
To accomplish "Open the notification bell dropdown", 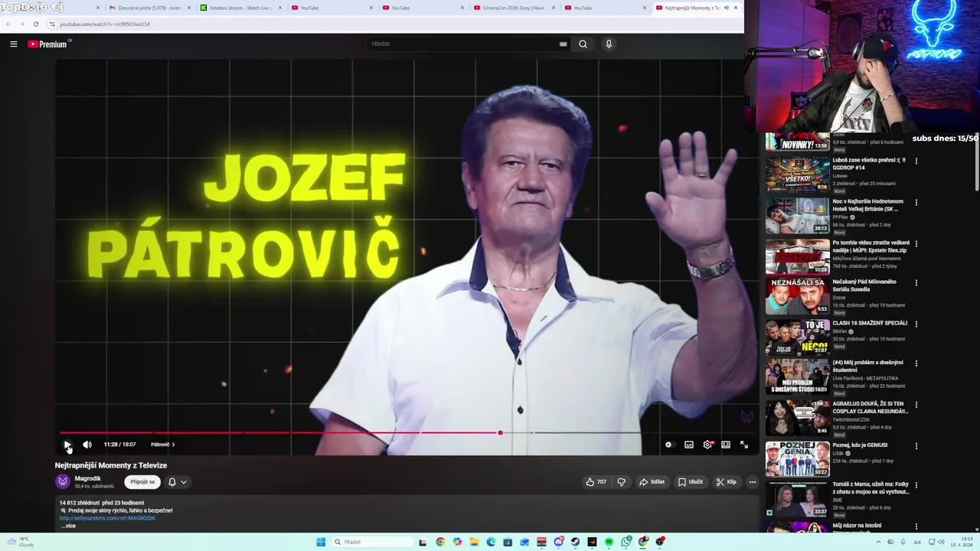I will click(x=177, y=482).
